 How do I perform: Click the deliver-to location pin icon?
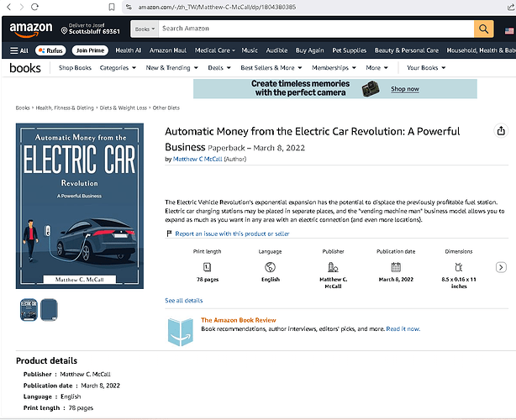64,31
